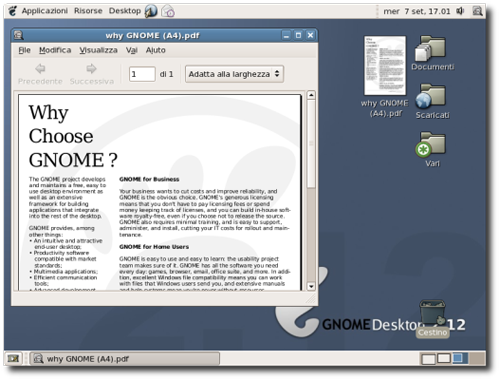The width and height of the screenshot is (500, 380).
Task: Open the Adatta alla larghezza zoom dropdown
Action: point(234,74)
